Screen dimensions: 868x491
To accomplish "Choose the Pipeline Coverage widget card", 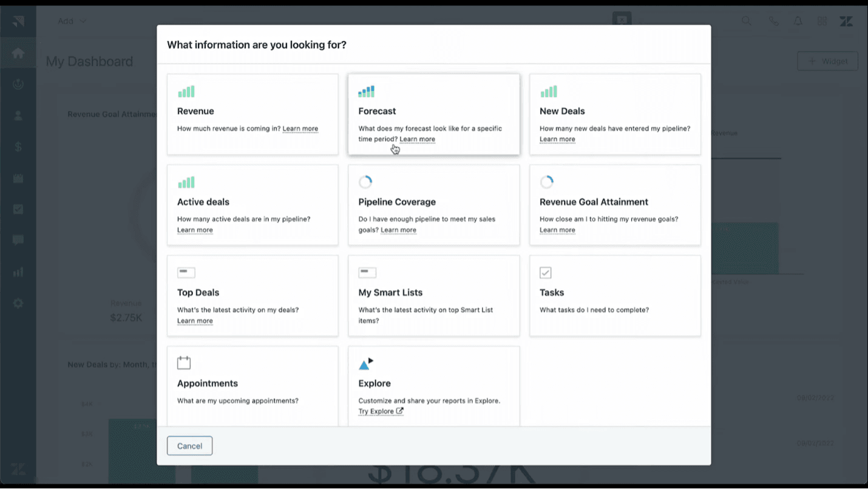I will point(433,205).
